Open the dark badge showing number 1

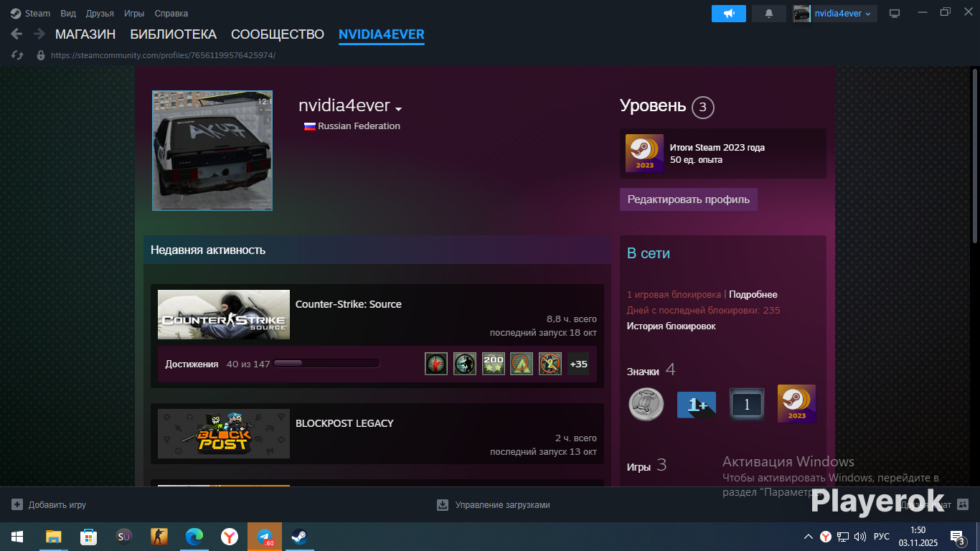coord(747,404)
